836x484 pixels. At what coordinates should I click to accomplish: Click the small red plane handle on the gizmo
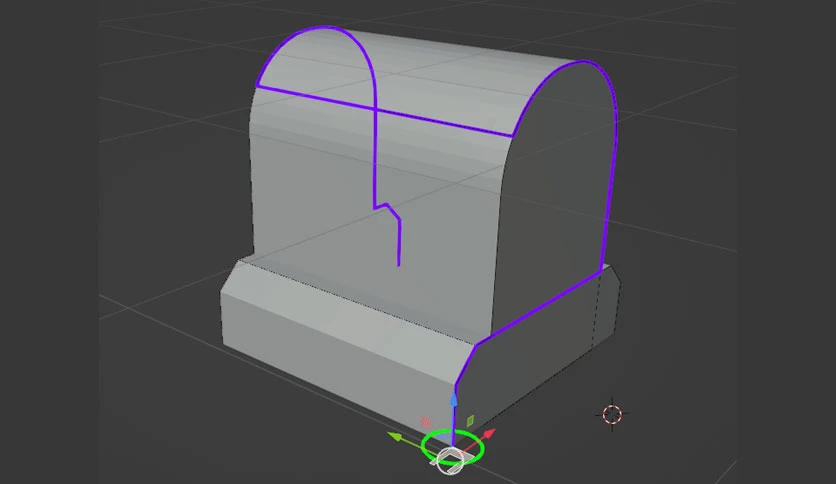(425, 422)
